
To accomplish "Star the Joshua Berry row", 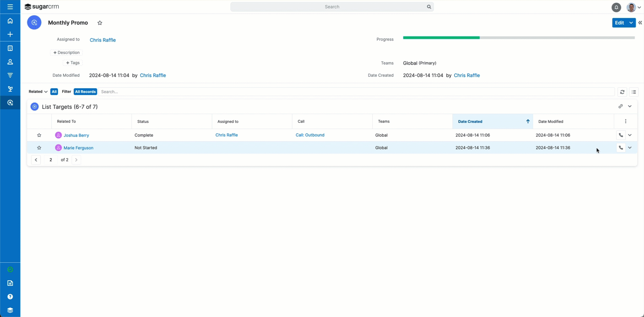I will 39,135.
